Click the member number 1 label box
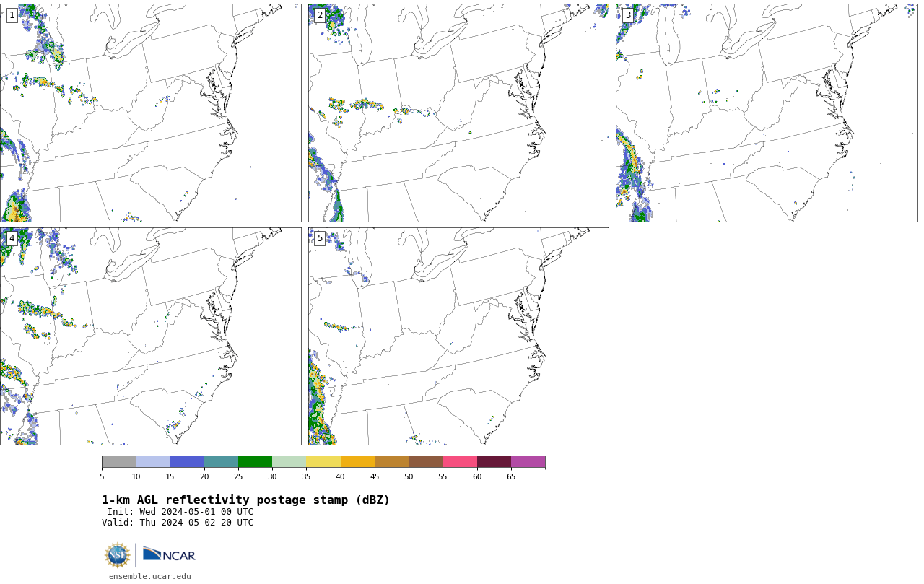The height and width of the screenshot is (584, 924). (x=12, y=15)
